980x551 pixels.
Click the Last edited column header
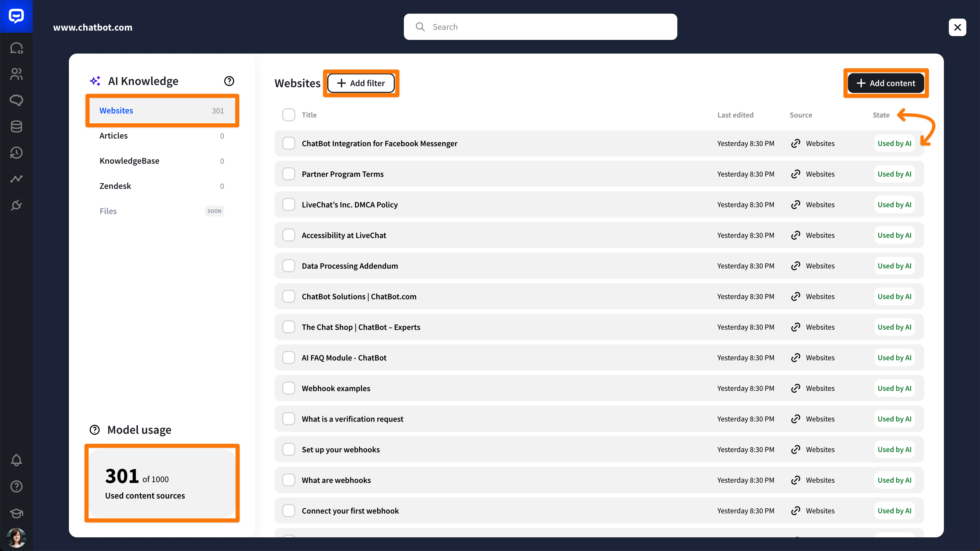(x=735, y=115)
